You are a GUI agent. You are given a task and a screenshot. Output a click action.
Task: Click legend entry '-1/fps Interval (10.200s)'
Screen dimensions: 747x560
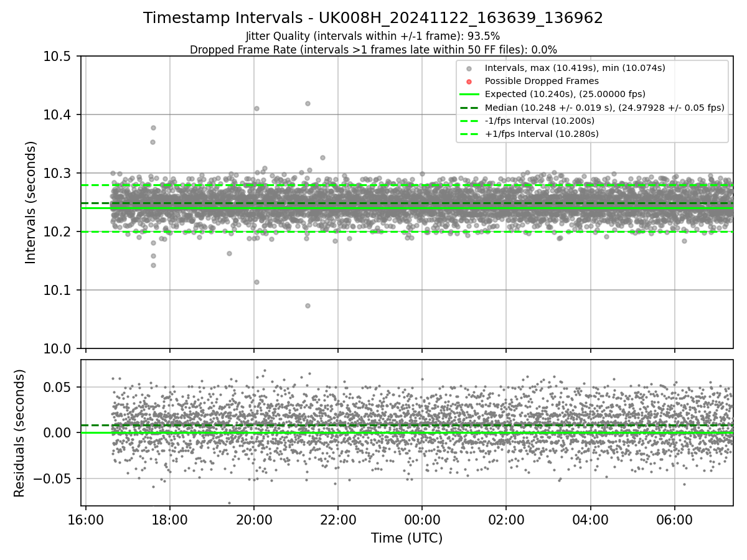(539, 121)
